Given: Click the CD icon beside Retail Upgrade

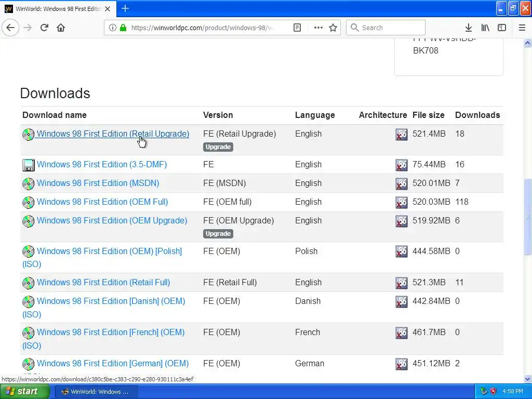Looking at the screenshot, I should coord(28,135).
